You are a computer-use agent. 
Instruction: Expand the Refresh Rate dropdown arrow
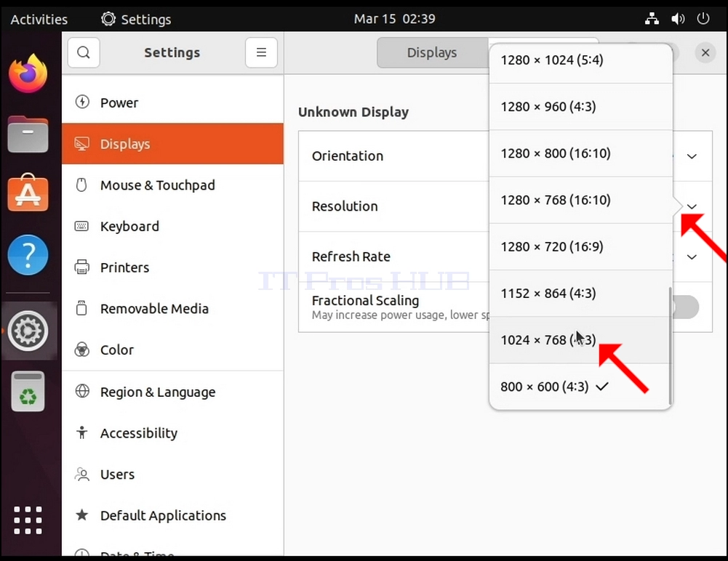[692, 257]
